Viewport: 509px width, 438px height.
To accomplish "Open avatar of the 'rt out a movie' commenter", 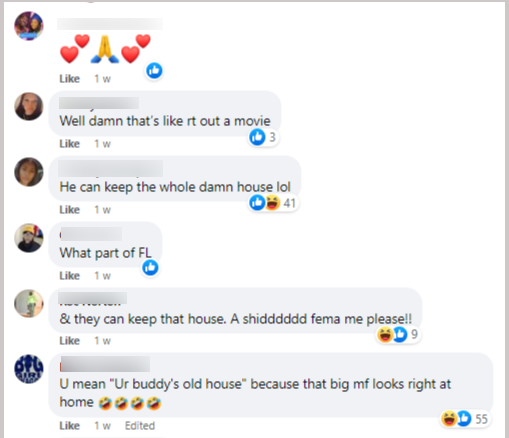I will click(29, 106).
